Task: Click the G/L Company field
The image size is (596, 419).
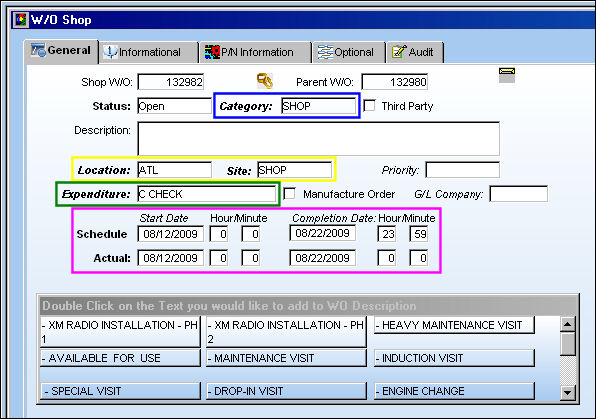Action: (519, 194)
